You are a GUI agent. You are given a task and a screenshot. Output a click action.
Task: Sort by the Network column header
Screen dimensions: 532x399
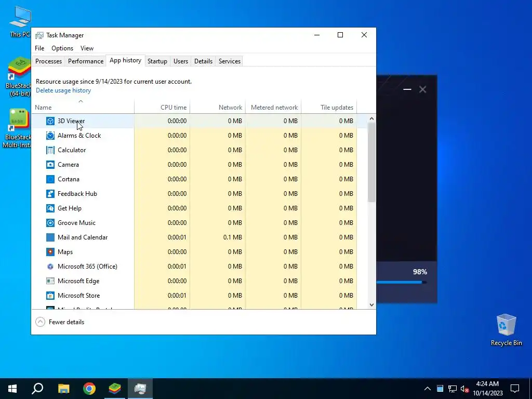pyautogui.click(x=218, y=107)
